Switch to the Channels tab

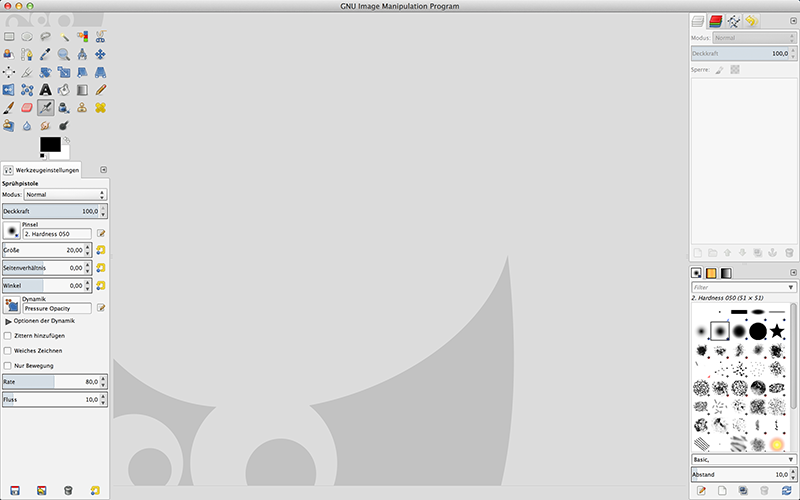point(716,21)
